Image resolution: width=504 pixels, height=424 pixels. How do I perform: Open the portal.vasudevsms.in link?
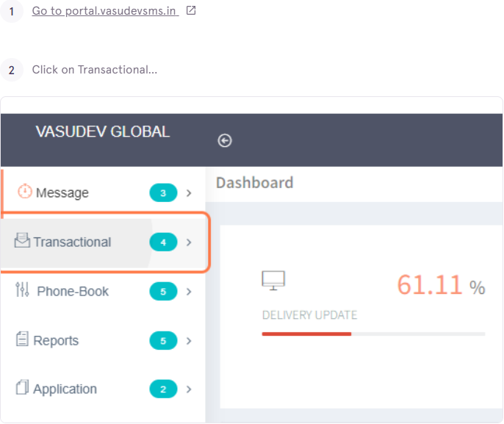click(x=105, y=11)
